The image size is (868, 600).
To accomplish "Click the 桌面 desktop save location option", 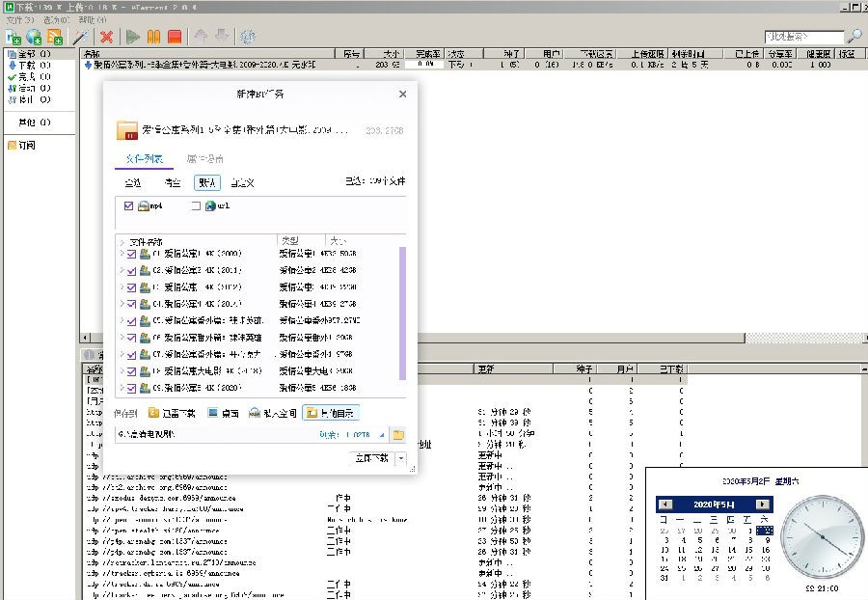I will click(x=224, y=413).
